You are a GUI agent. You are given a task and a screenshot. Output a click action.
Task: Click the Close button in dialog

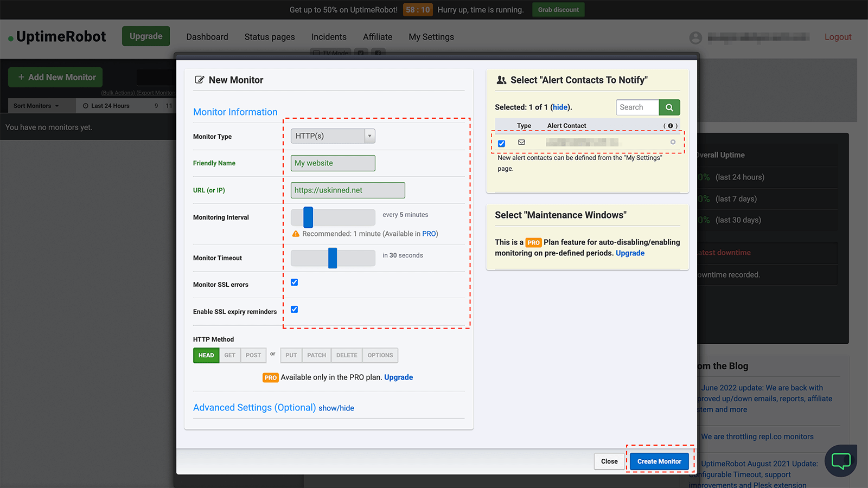(x=609, y=461)
